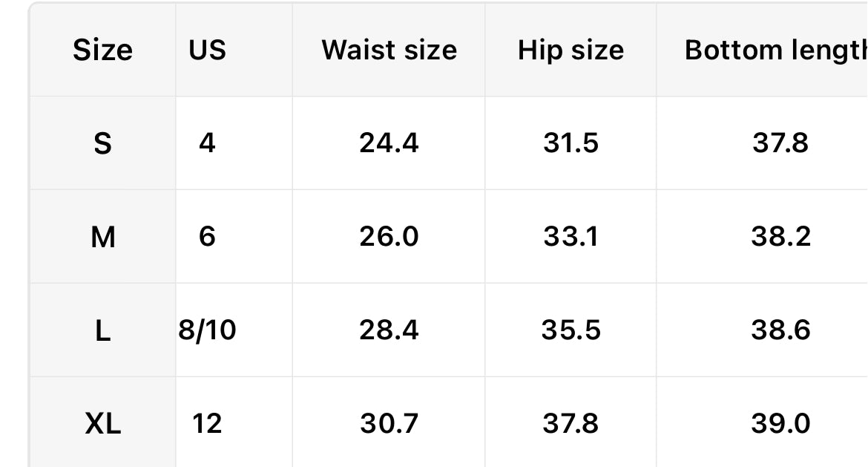This screenshot has width=868, height=467.
Task: Select bottom length value 39.0
Action: pyautogui.click(x=780, y=424)
